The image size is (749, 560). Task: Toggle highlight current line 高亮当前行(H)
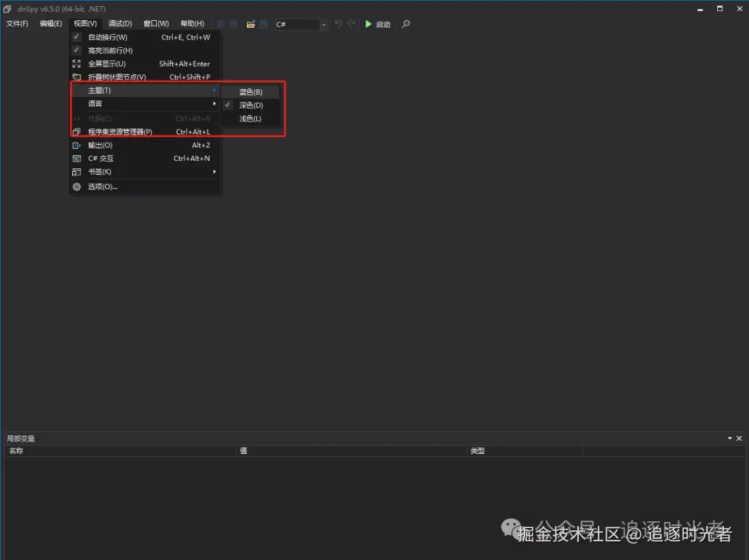click(146, 50)
